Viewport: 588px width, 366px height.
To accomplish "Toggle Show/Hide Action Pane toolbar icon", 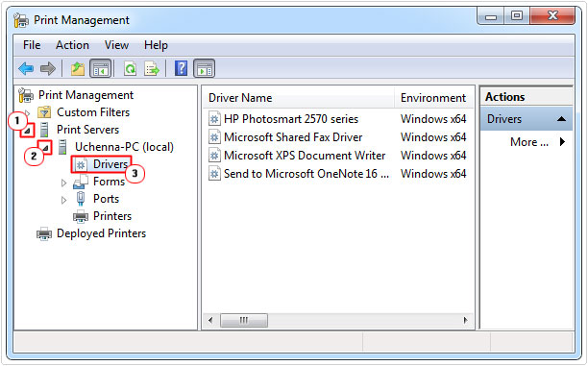I will point(205,68).
